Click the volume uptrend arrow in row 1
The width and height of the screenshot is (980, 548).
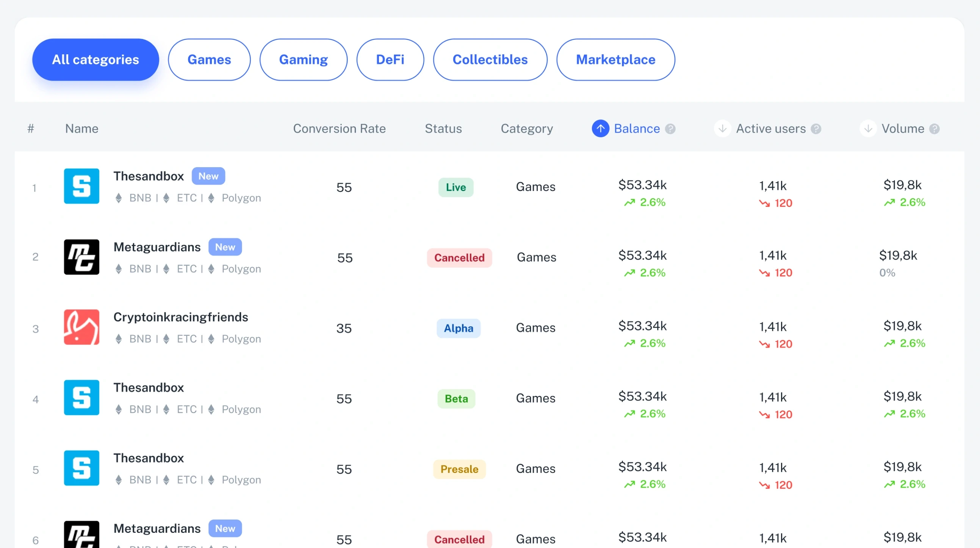889,202
